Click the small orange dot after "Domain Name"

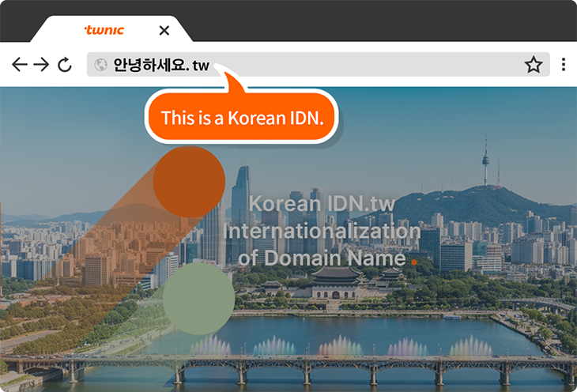(x=413, y=260)
